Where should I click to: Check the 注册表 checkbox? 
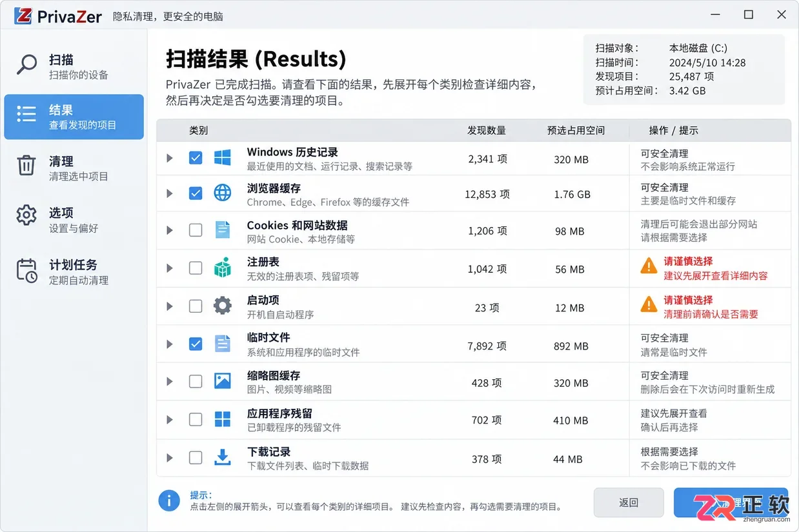196,268
